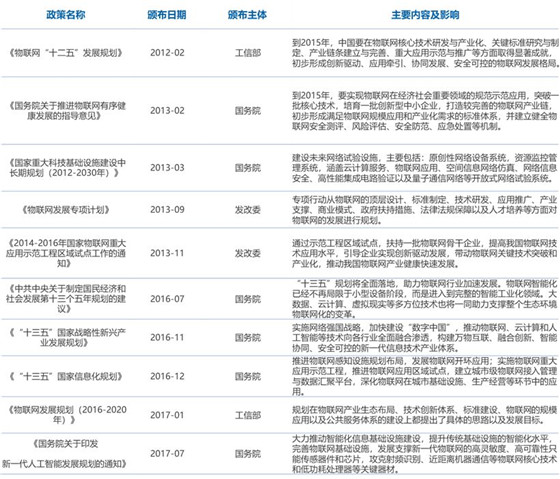Viewport: 560px width, 479px height.
Task: Click content text starting 到2015年，要实现物联网在经济社会
Action: click(425, 111)
